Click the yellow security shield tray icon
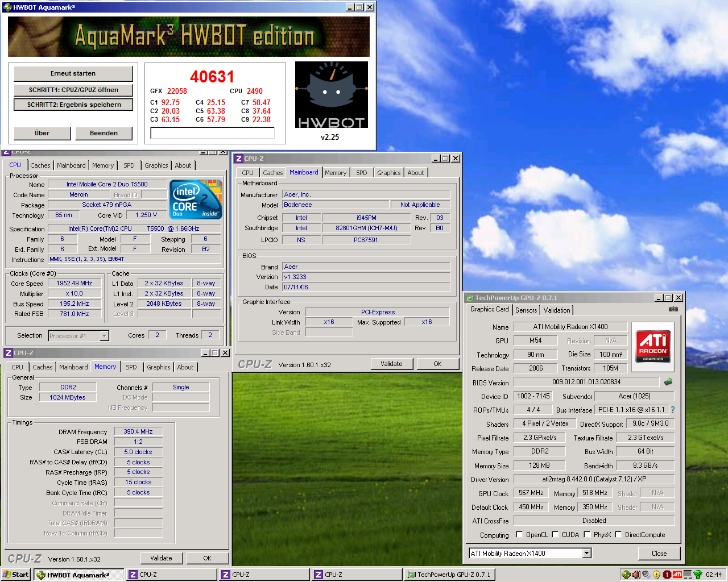The height and width of the screenshot is (582, 728). click(656, 575)
